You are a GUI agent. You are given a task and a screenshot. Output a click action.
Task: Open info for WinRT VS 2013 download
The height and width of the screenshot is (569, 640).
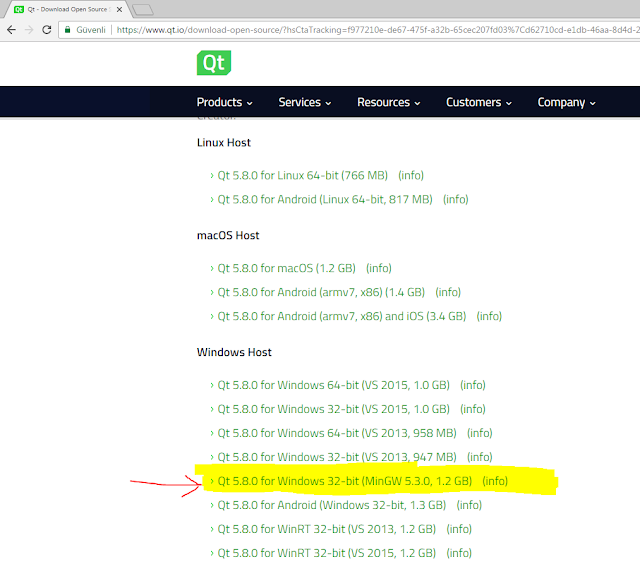[459, 529]
